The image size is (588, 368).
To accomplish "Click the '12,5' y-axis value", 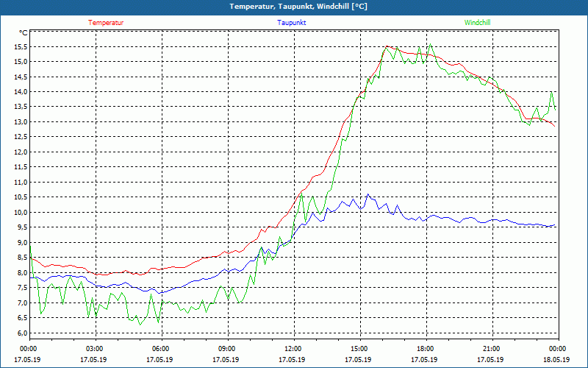I will pos(21,137).
